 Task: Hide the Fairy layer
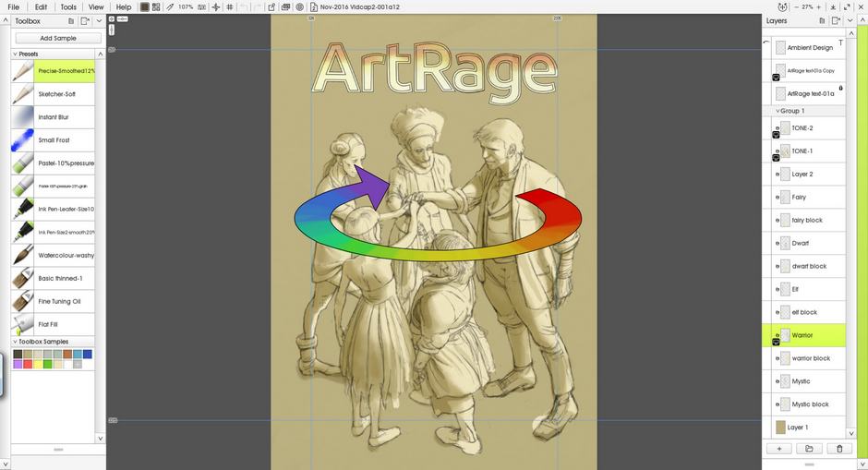pyautogui.click(x=778, y=197)
